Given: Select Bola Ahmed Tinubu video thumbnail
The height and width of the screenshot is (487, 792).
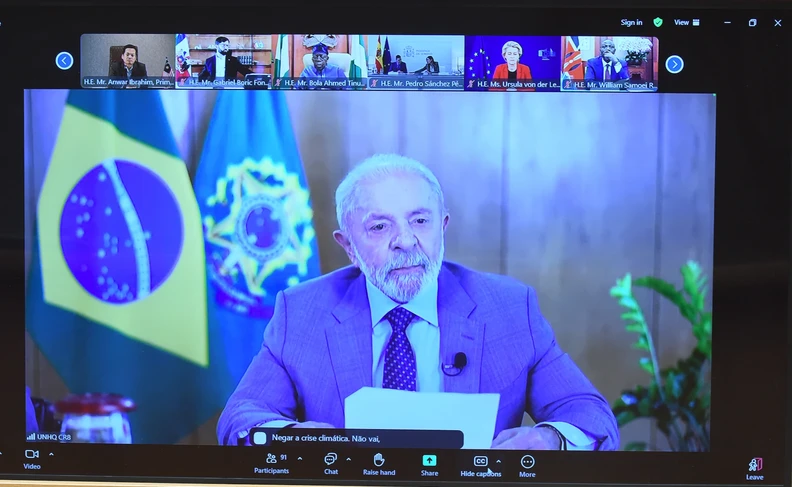Looking at the screenshot, I should [319, 62].
